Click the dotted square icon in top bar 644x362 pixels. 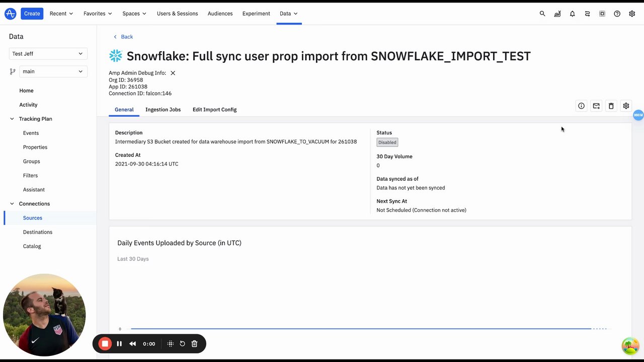click(602, 14)
